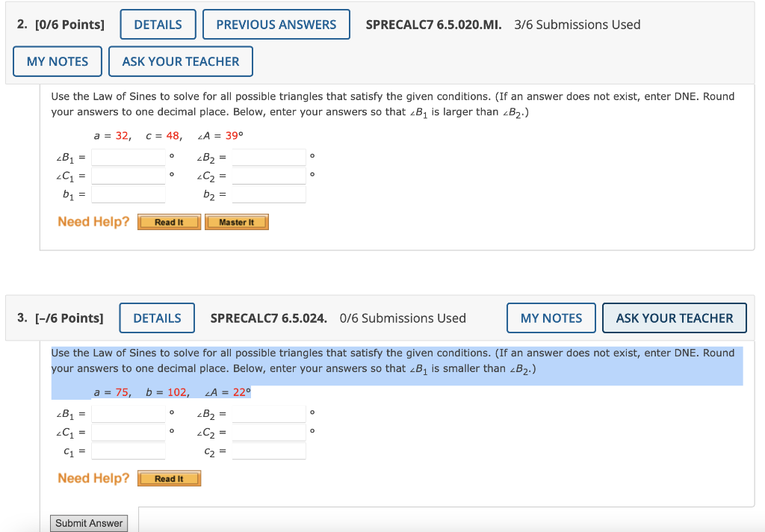Click the b2 side length field
Viewport: 765px width, 532px height.
(x=268, y=194)
